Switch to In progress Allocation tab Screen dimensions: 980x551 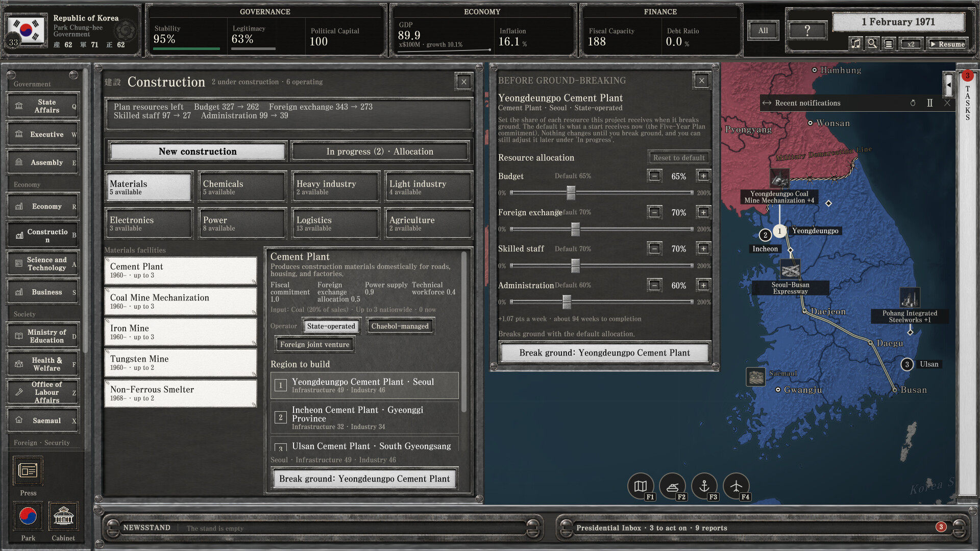click(x=380, y=152)
